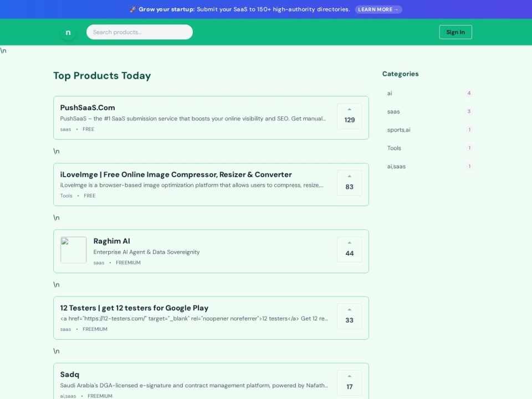The height and width of the screenshot is (399, 532).
Task: Click 'Enterprise AI Agent & Data Sovereignity' text
Action: [146, 252]
